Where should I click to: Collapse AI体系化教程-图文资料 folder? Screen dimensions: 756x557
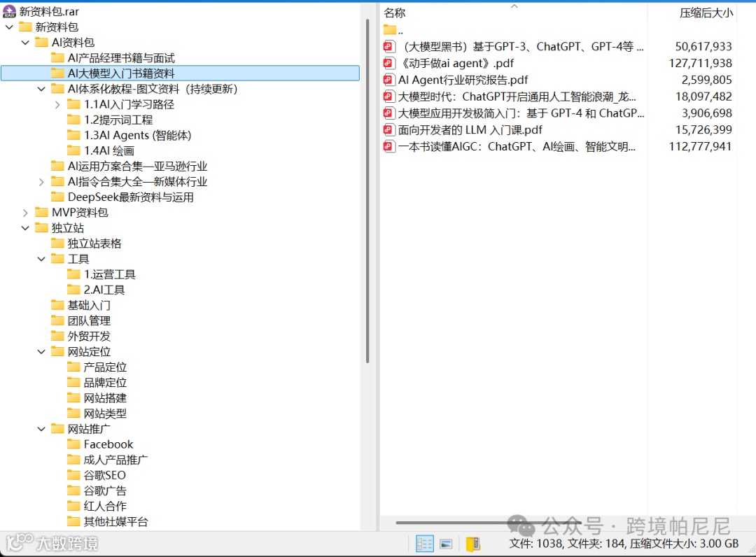[x=41, y=89]
